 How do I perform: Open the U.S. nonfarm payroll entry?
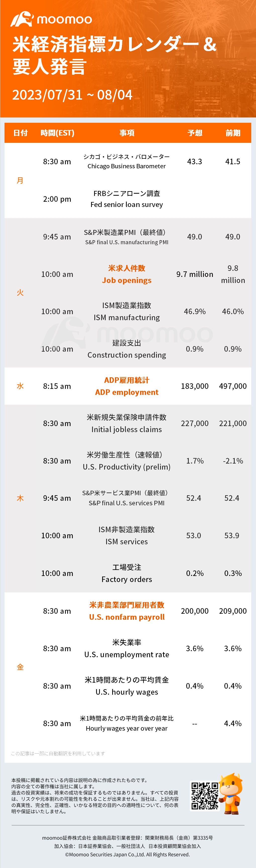click(127, 611)
